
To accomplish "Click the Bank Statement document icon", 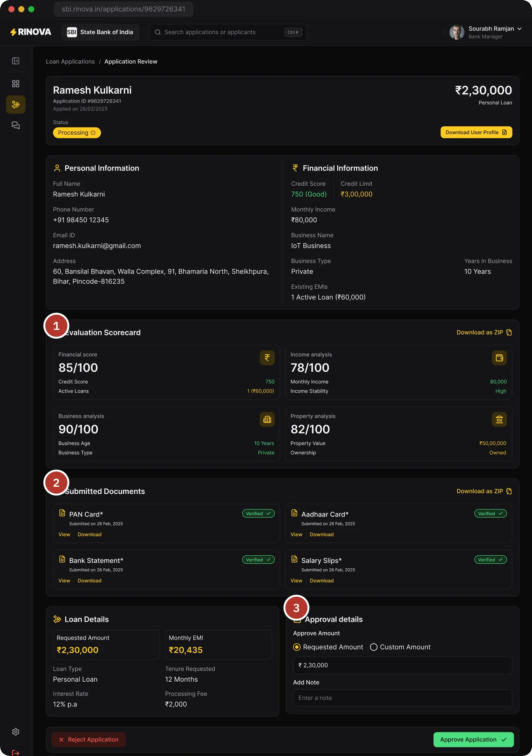I will pos(62,559).
